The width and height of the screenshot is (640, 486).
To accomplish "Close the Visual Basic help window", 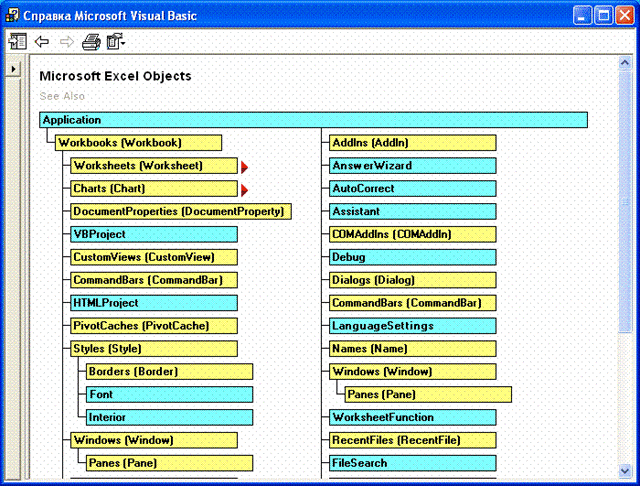I will click(625, 16).
